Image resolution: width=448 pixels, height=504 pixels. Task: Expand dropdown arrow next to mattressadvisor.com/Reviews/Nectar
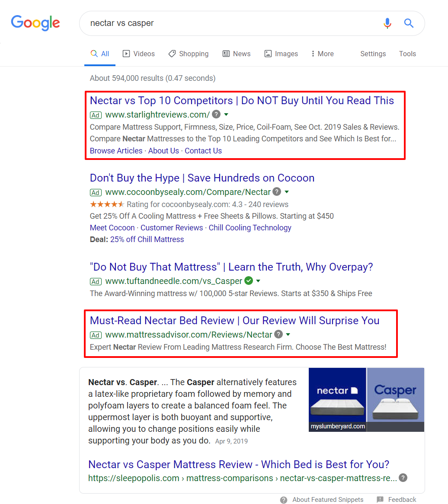tap(288, 334)
